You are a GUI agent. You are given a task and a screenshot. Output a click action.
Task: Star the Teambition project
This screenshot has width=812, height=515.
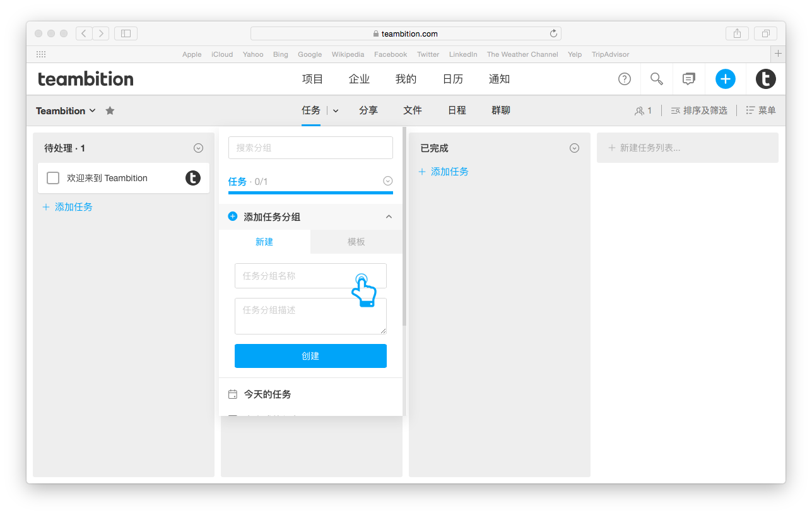[x=110, y=110]
